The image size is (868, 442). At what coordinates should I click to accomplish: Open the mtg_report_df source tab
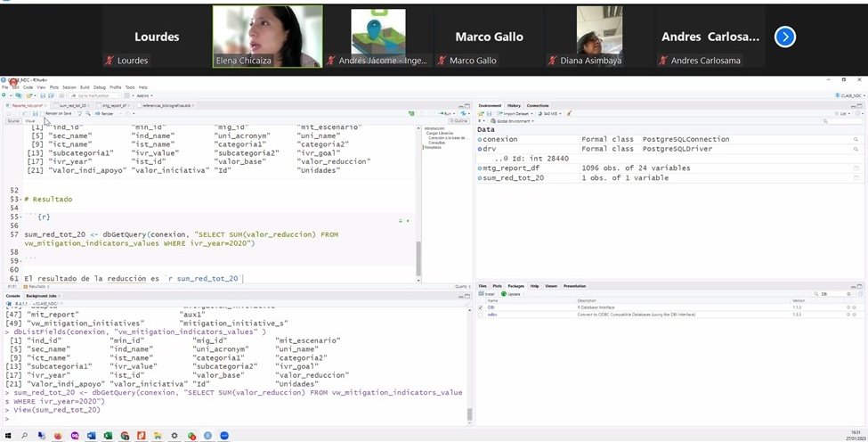(x=114, y=105)
